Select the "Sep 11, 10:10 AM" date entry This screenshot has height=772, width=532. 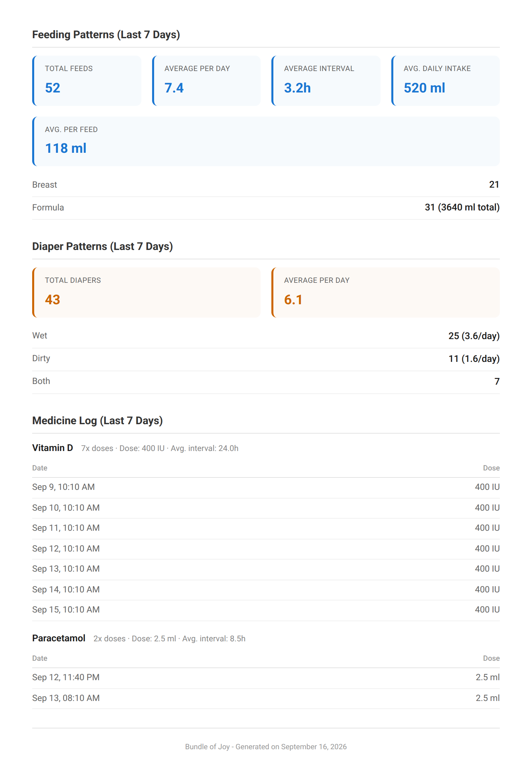point(66,528)
